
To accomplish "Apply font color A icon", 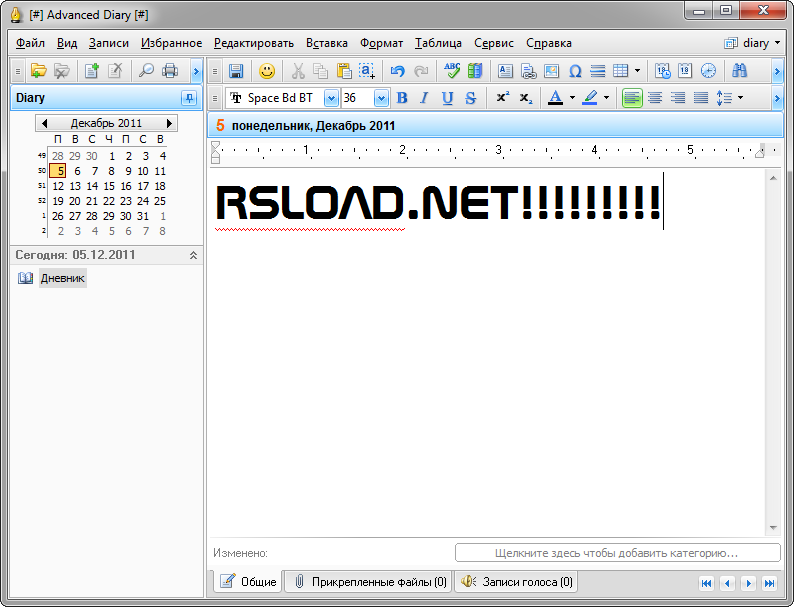I will pos(555,98).
